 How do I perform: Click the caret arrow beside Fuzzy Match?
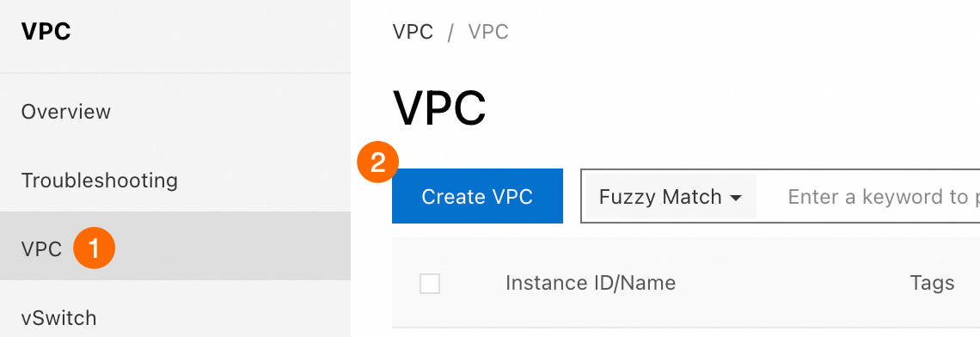pyautogui.click(x=736, y=198)
